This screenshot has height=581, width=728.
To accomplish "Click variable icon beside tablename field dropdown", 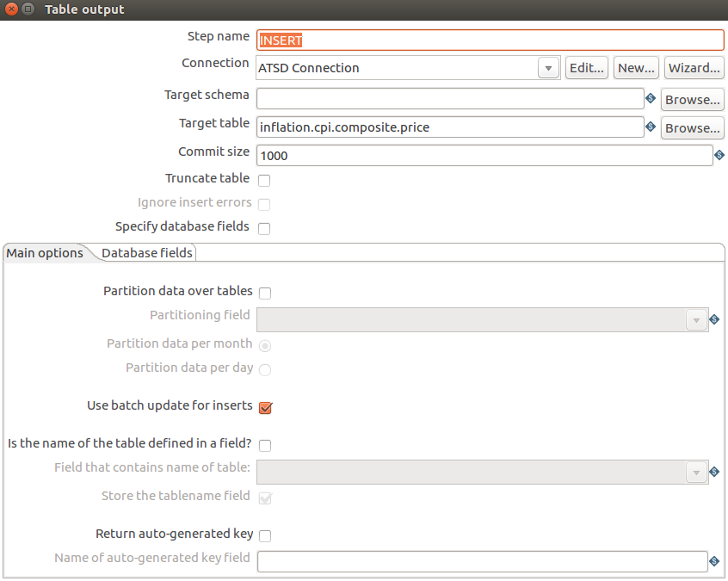I will (x=714, y=472).
